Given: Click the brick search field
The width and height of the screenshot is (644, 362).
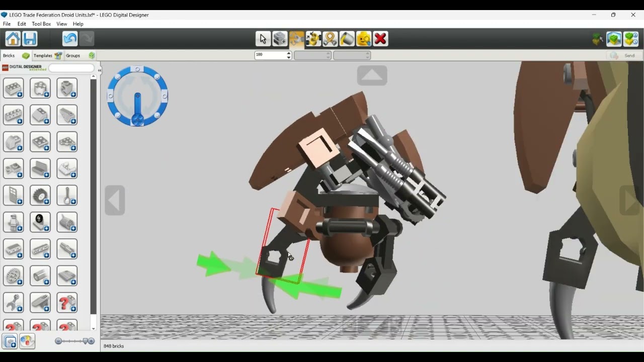Looking at the screenshot, I should tap(71, 68).
